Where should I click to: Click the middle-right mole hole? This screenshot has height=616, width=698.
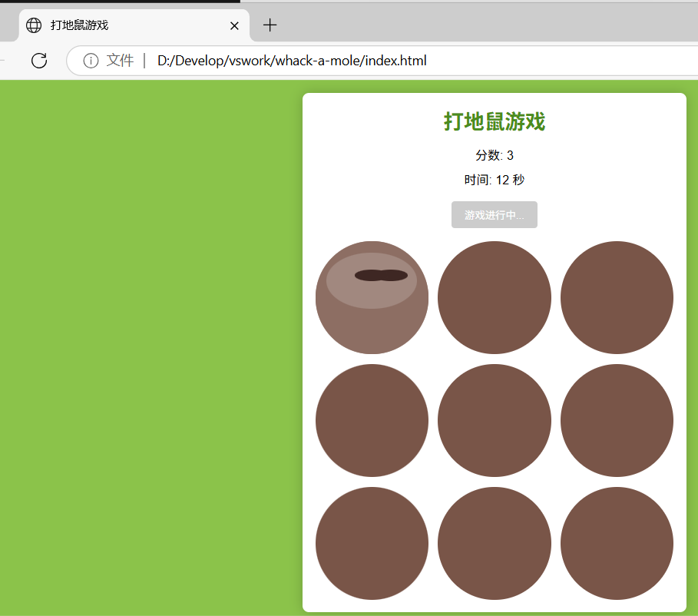coord(617,420)
